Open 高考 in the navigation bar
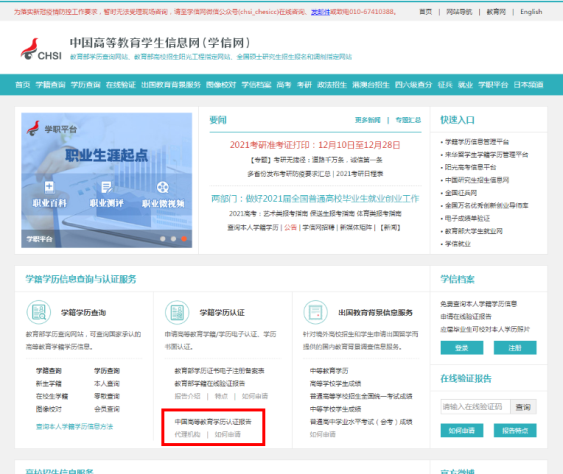 coord(284,85)
